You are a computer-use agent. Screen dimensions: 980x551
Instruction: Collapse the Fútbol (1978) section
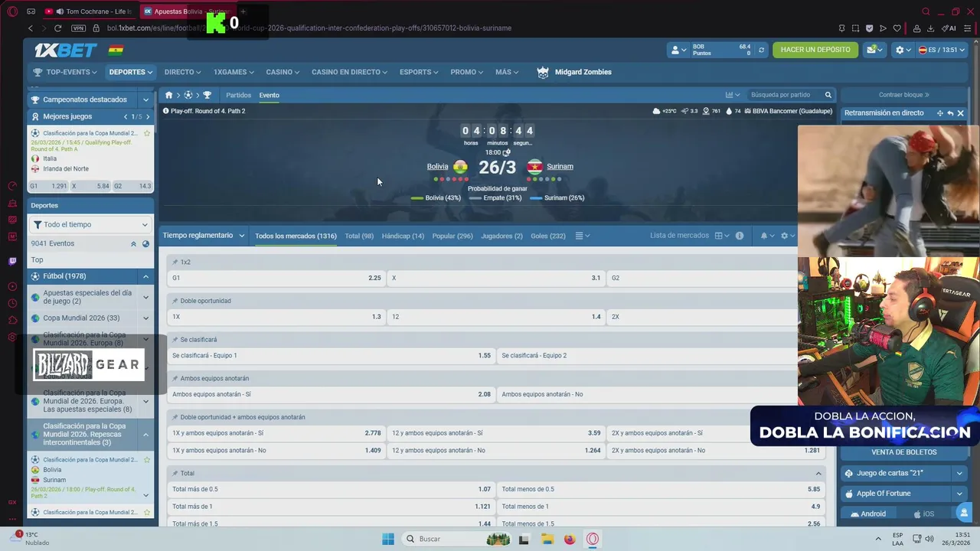point(145,276)
